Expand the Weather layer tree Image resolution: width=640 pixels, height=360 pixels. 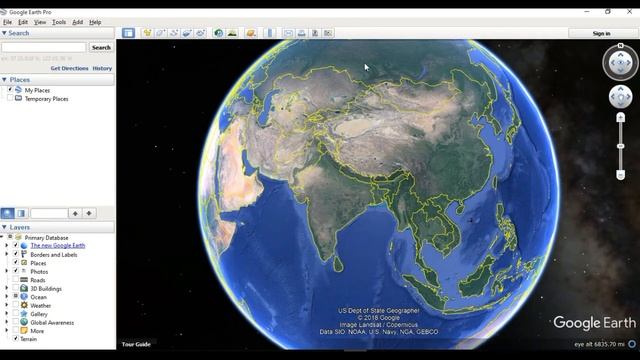click(7, 305)
